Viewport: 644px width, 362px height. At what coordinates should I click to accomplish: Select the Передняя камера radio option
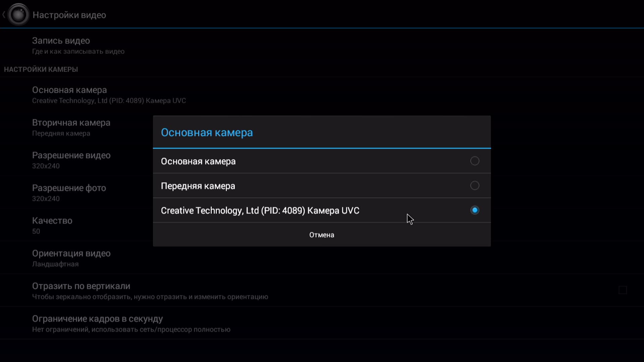(x=474, y=186)
